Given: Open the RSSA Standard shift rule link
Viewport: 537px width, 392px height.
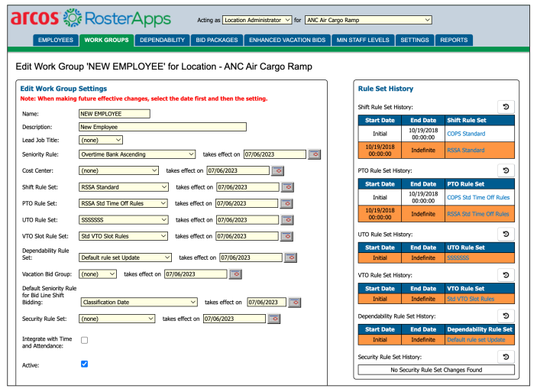Looking at the screenshot, I should coord(466,151).
